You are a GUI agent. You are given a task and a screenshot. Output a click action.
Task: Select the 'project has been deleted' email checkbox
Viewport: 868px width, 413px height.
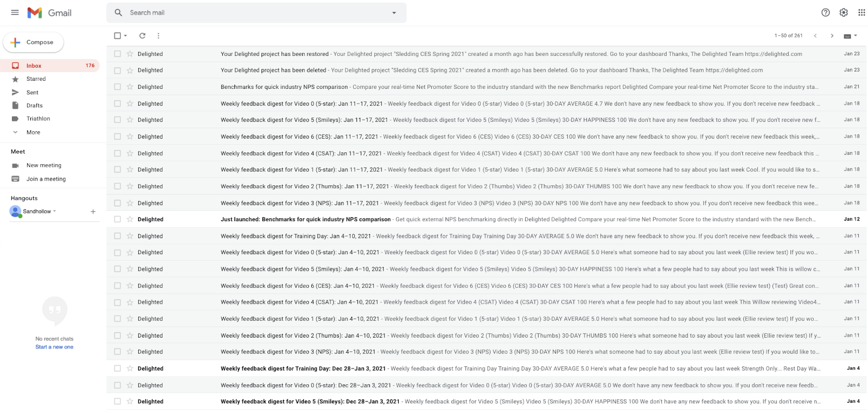[x=117, y=70]
